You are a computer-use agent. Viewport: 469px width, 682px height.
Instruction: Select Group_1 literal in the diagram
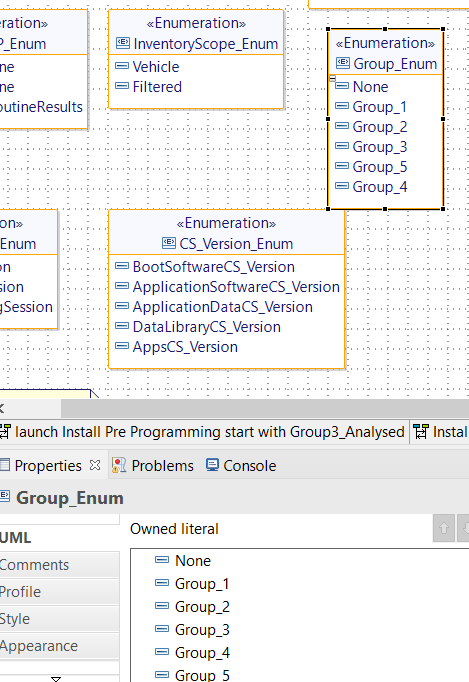coord(379,107)
